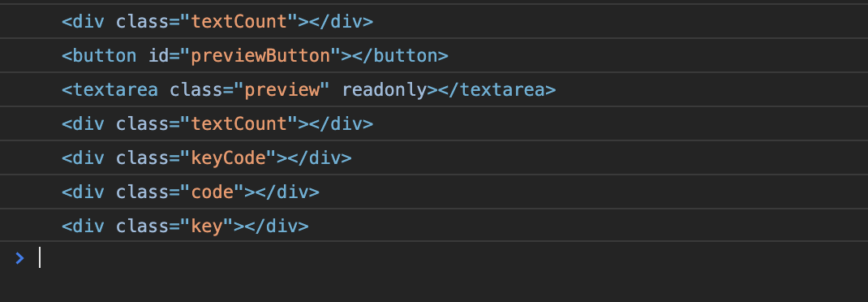
Task: Click the "previewButton" id attribute value
Action: click(x=266, y=55)
